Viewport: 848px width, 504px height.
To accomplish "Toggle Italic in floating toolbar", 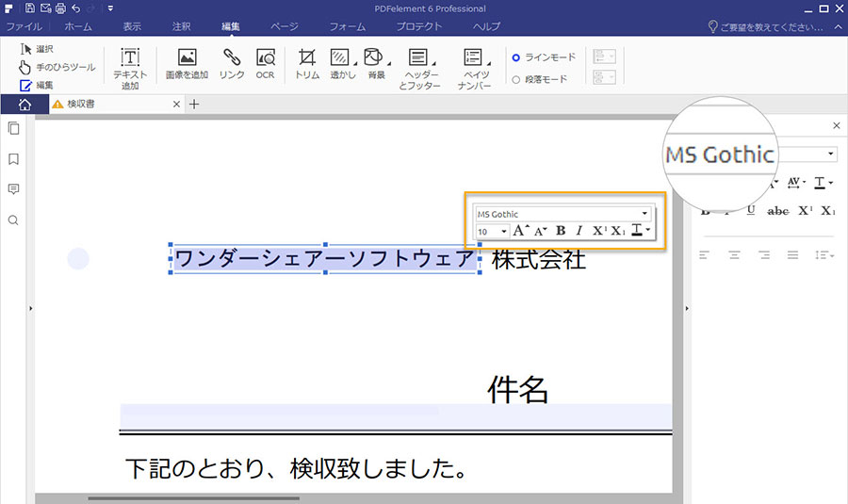I will (579, 231).
